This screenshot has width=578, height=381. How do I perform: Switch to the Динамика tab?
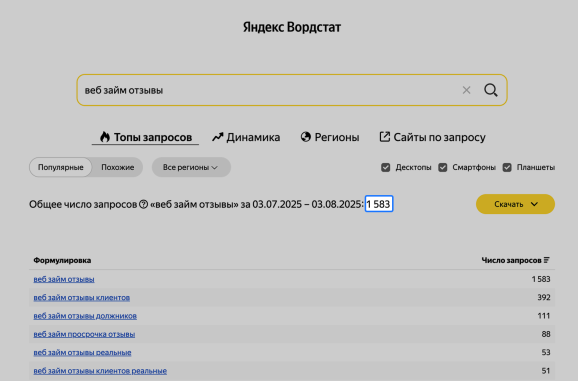(246, 137)
